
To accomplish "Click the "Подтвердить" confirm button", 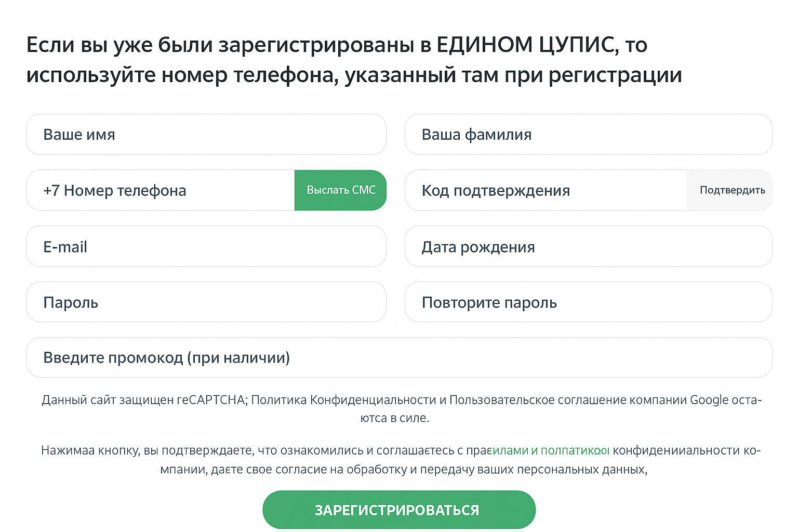I will coord(731,191).
